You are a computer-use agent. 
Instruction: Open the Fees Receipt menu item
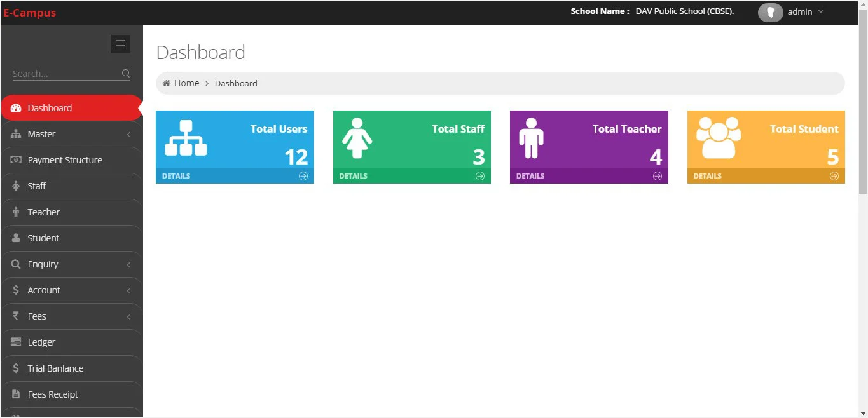click(x=71, y=394)
